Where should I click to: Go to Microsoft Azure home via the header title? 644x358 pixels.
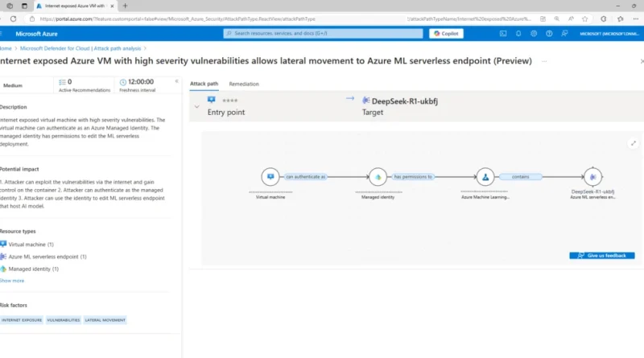coord(36,34)
